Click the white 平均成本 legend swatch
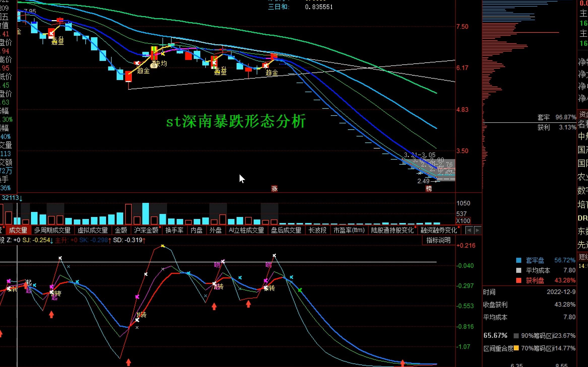 (518, 270)
